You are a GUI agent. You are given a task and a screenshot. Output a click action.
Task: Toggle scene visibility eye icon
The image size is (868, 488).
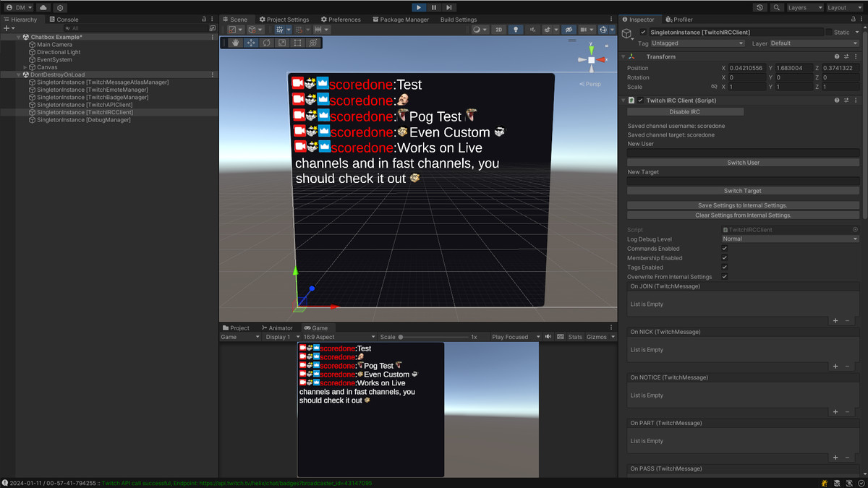click(x=569, y=30)
